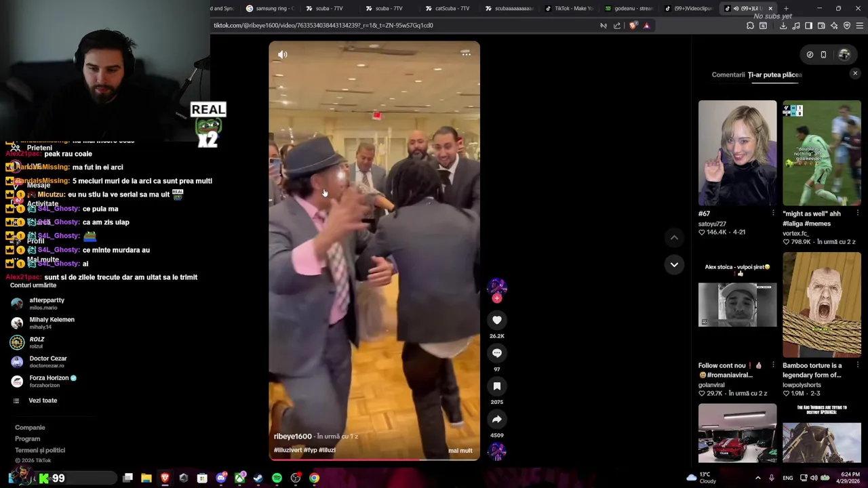Switch to the Comentarii tab
This screenshot has width=868, height=488.
(x=728, y=75)
